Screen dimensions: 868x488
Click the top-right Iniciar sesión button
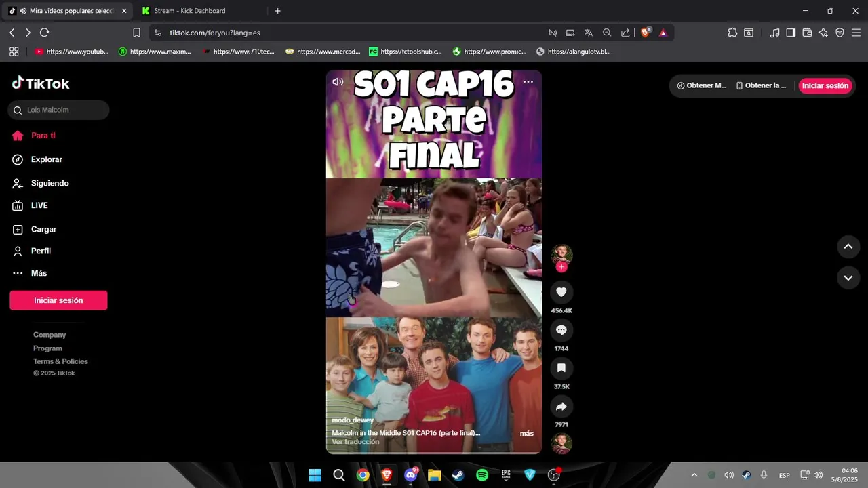pyautogui.click(x=825, y=85)
